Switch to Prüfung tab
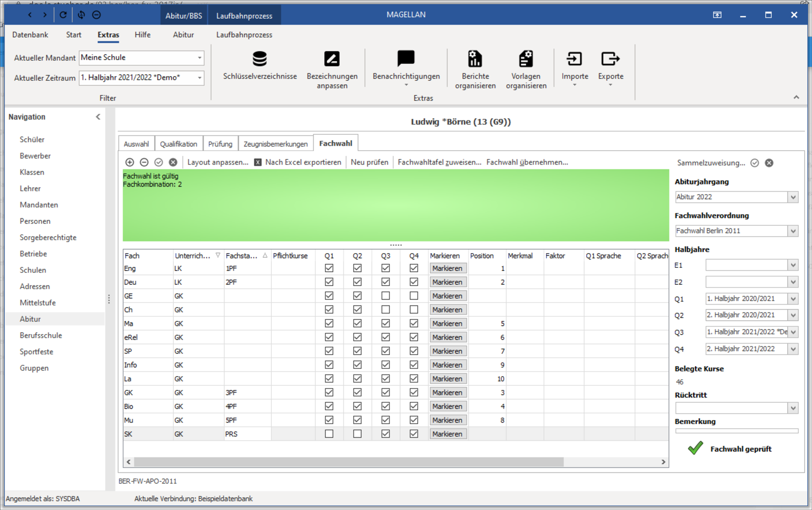The width and height of the screenshot is (812, 510). (220, 144)
